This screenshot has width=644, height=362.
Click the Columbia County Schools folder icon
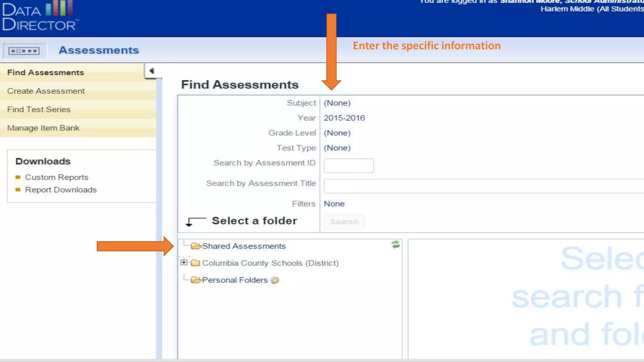pos(196,263)
